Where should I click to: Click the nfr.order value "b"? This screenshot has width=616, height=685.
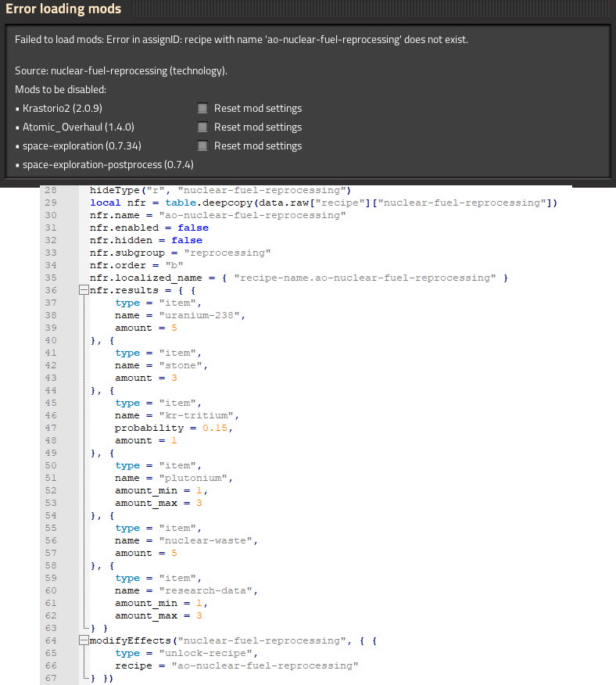tap(174, 265)
